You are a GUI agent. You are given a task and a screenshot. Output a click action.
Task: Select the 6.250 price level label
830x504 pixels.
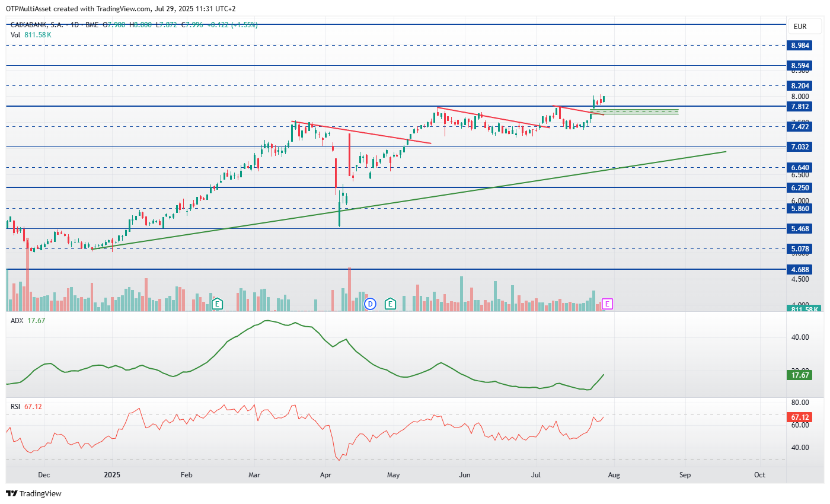coord(800,187)
